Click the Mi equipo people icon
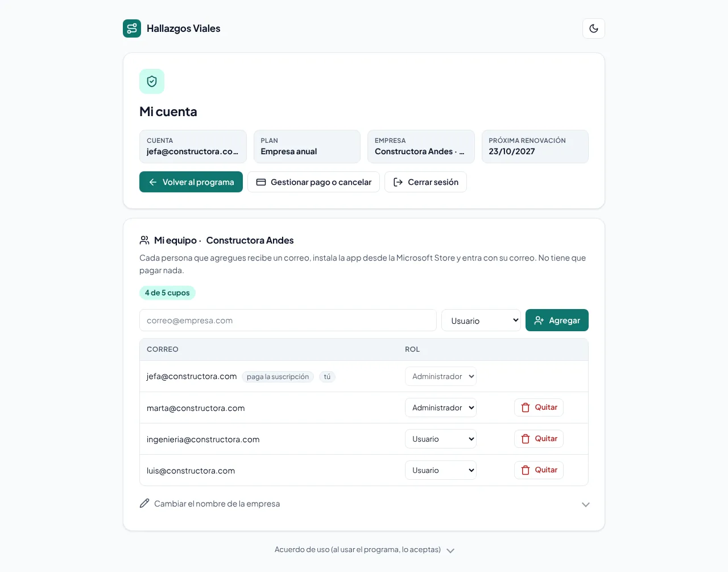728x572 pixels. (x=144, y=240)
